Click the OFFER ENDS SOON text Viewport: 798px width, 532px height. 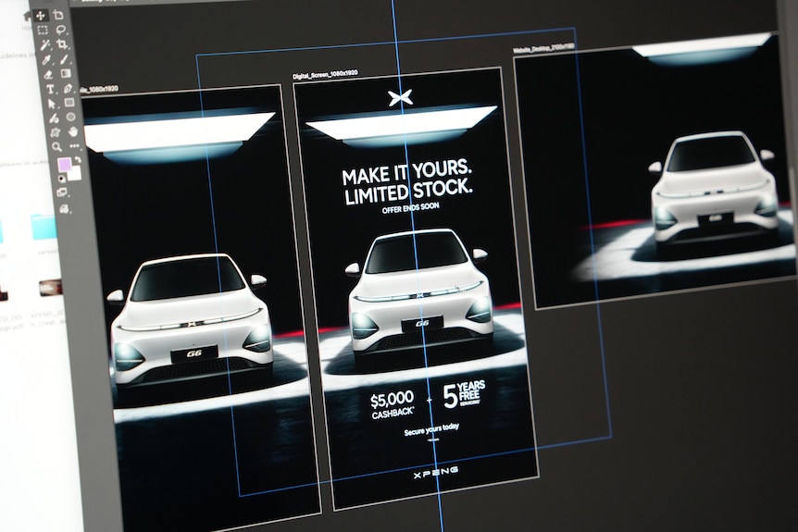411,208
